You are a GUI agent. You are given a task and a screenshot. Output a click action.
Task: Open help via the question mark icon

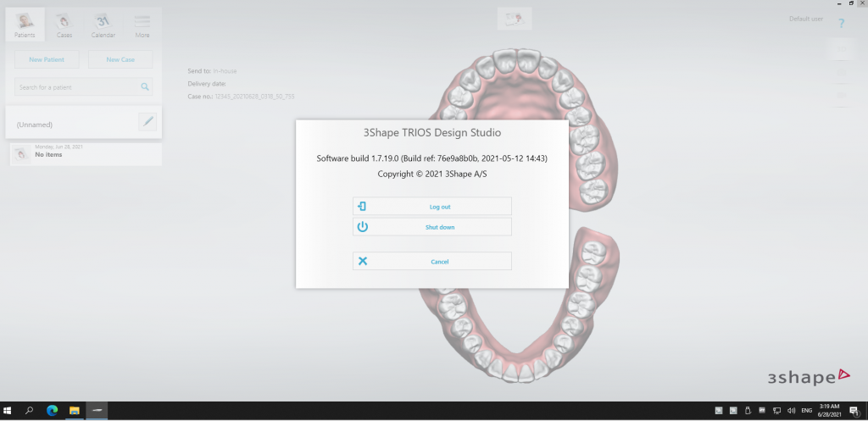pos(841,24)
